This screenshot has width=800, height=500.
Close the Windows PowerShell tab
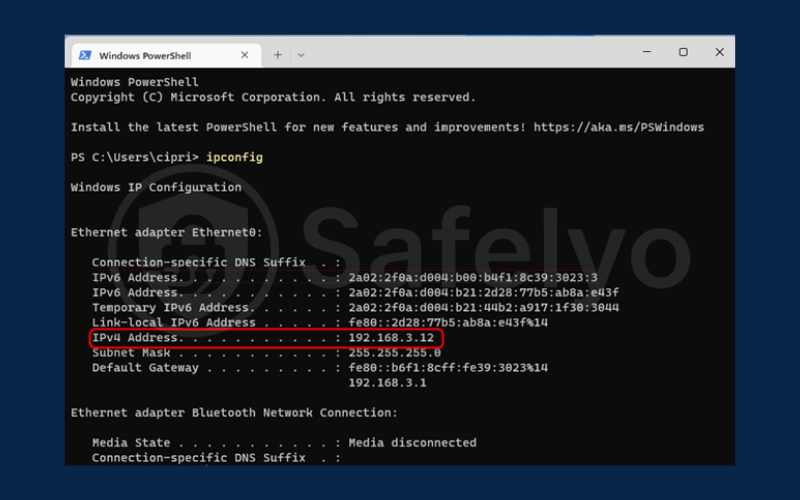pos(244,55)
